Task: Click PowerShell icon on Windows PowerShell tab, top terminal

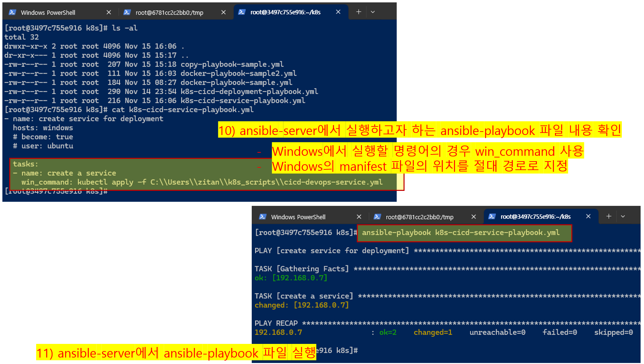Action: click(x=12, y=12)
